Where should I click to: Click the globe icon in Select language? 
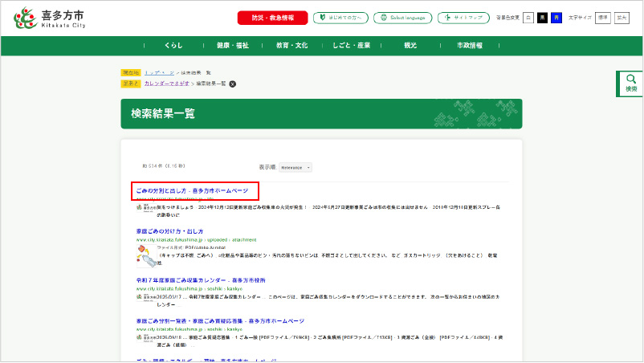coord(384,18)
